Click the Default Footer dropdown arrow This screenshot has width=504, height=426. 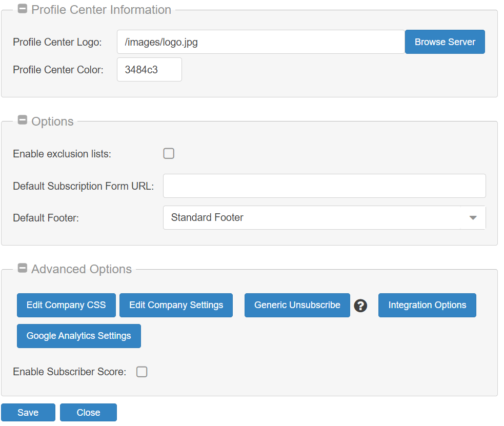[x=473, y=217]
